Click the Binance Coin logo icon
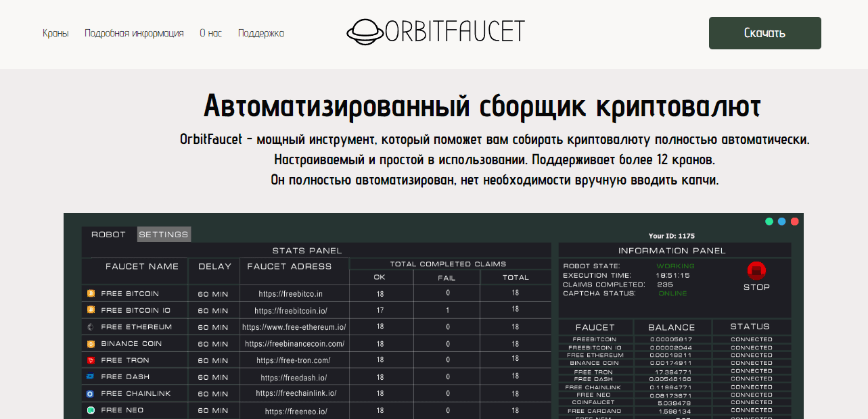Screen dimensions: 868x419 89,343
